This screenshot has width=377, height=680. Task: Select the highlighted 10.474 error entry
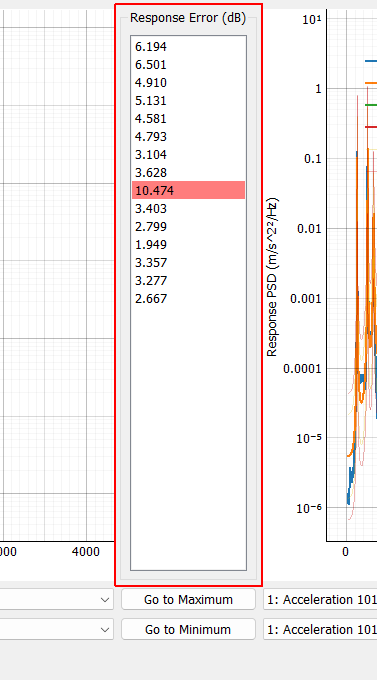[x=188, y=190]
